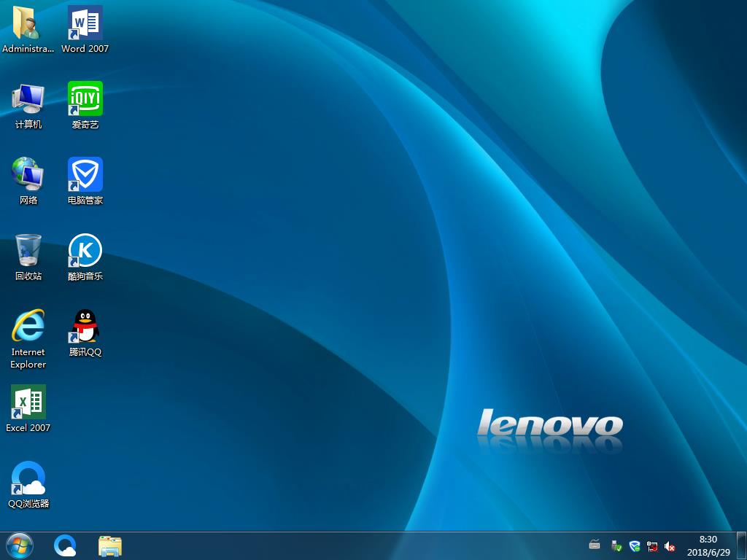
Task: Select the Excel 2007 shortcut
Action: (x=28, y=408)
